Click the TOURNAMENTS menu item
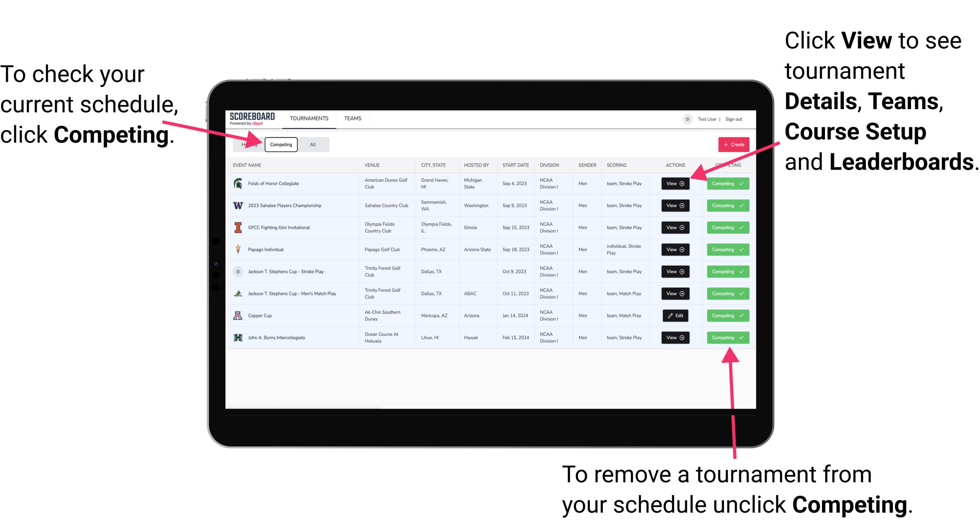The width and height of the screenshot is (980, 527). tap(310, 119)
